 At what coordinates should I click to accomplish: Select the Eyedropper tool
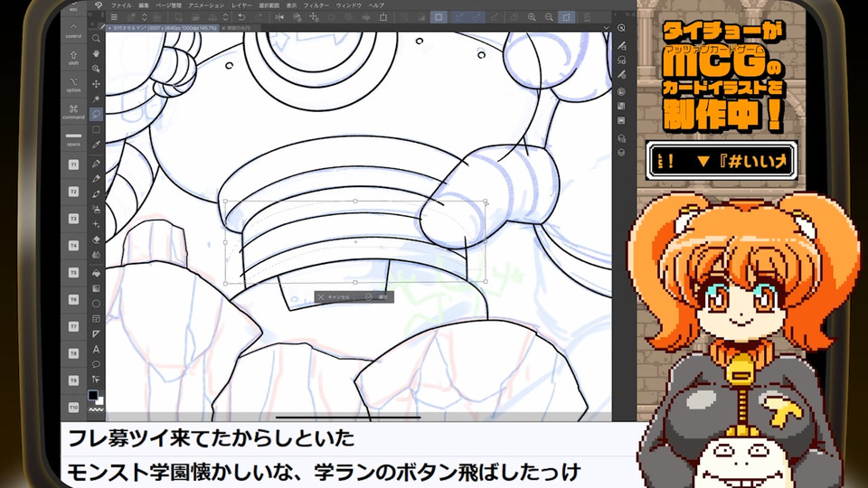click(97, 145)
